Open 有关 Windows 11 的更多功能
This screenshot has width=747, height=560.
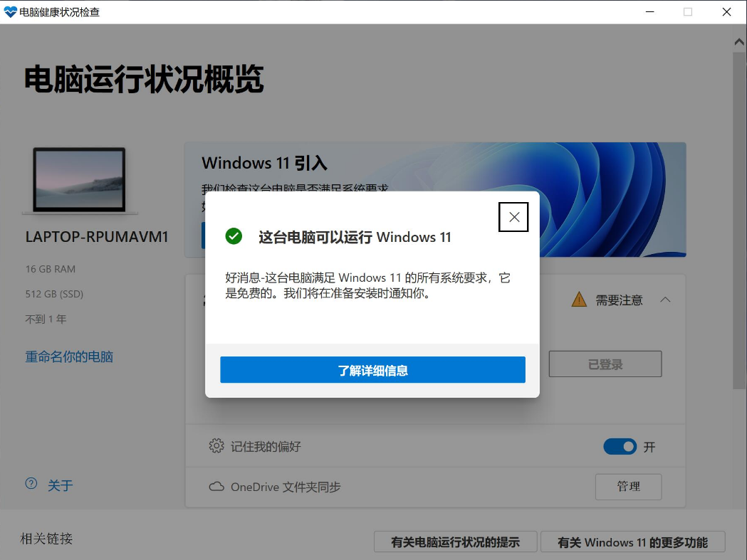point(632,541)
